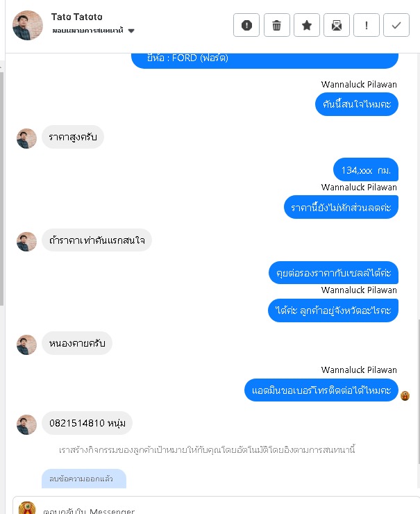This screenshot has height=514, width=420.
Task: Click the Tato Tatoto profile picture in header
Action: click(x=28, y=25)
